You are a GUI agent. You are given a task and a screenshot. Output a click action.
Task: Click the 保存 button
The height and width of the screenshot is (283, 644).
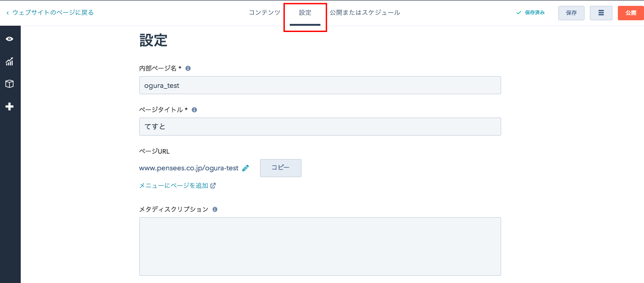[571, 13]
